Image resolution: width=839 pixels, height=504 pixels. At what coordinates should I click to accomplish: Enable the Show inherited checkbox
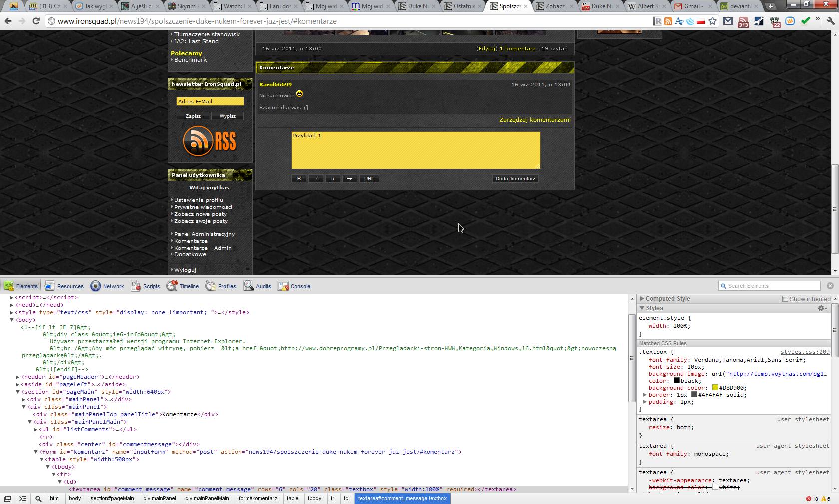point(785,299)
